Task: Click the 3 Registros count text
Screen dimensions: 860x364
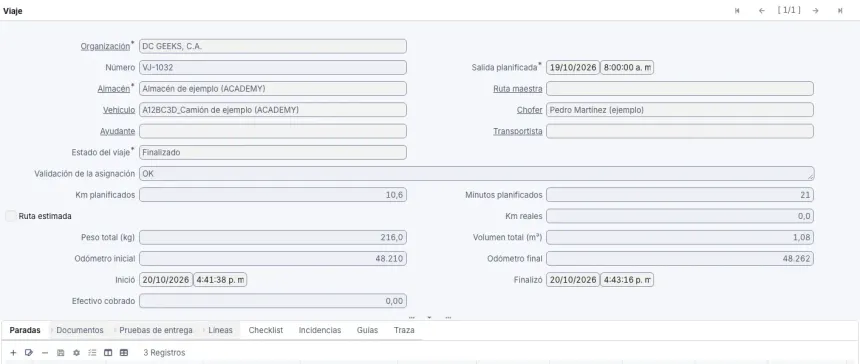Action: coord(164,353)
